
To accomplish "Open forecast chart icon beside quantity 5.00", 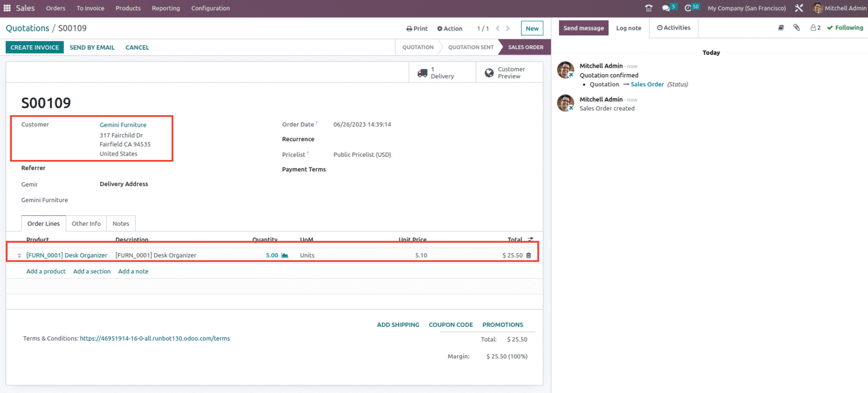I will pos(285,255).
